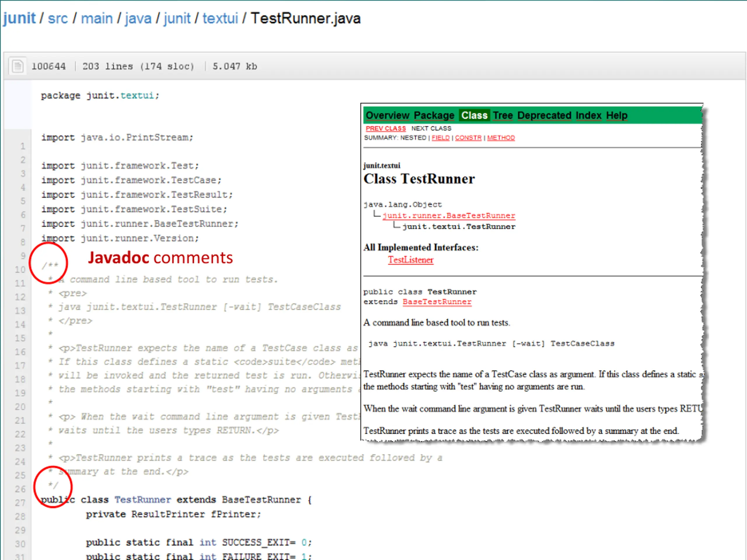Viewport: 747px width, 560px height.
Task: Jump to the CONSTR summary link
Action: 468,138
